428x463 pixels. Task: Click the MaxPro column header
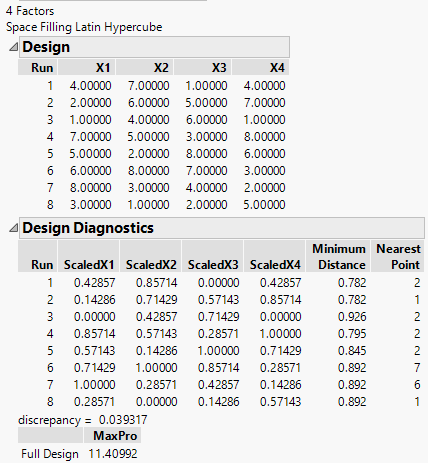click(x=113, y=436)
